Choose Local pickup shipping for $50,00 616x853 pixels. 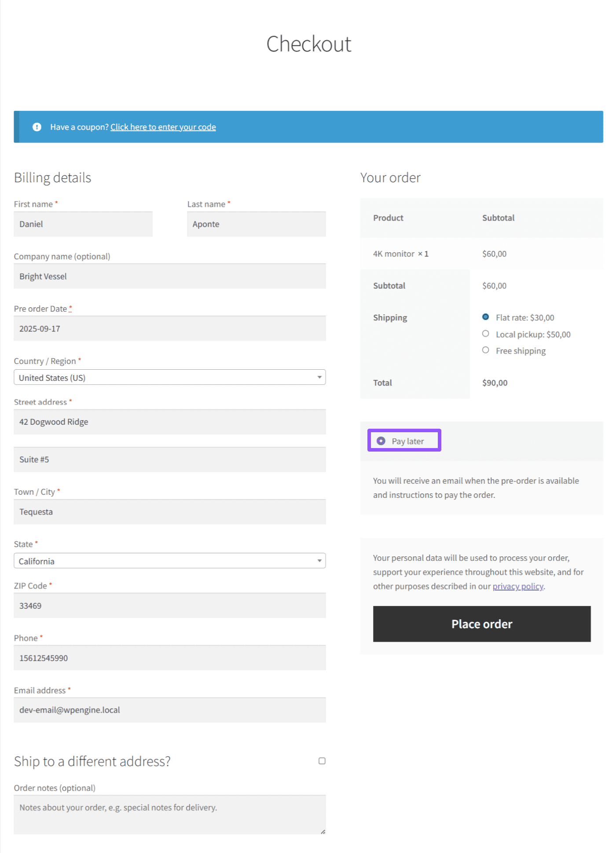click(485, 334)
